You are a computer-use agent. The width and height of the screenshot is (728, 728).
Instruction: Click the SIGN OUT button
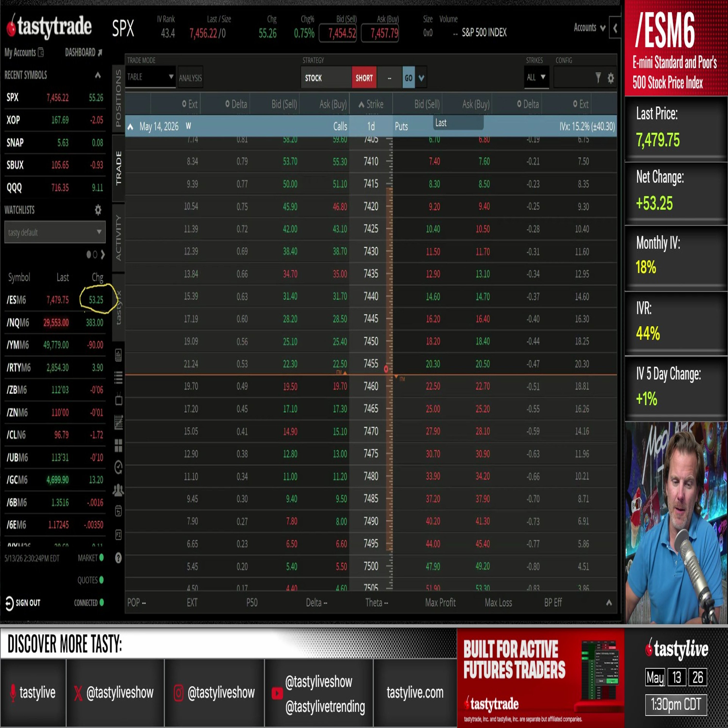coord(23,603)
